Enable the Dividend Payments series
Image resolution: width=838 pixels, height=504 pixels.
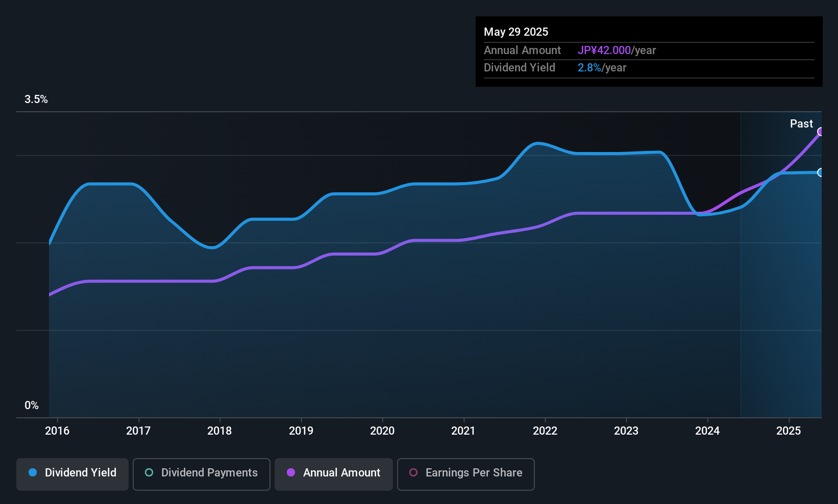201,474
